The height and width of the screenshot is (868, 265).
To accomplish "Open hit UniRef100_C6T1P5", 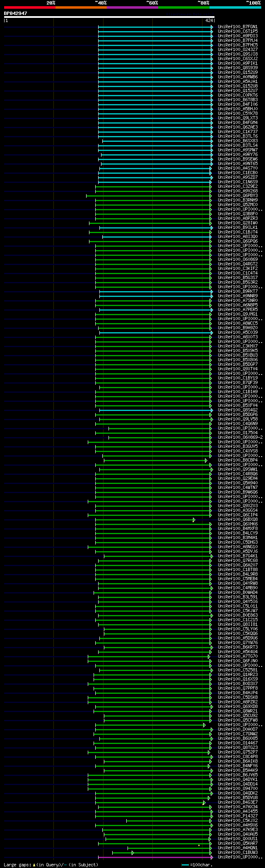I will 238,32.
